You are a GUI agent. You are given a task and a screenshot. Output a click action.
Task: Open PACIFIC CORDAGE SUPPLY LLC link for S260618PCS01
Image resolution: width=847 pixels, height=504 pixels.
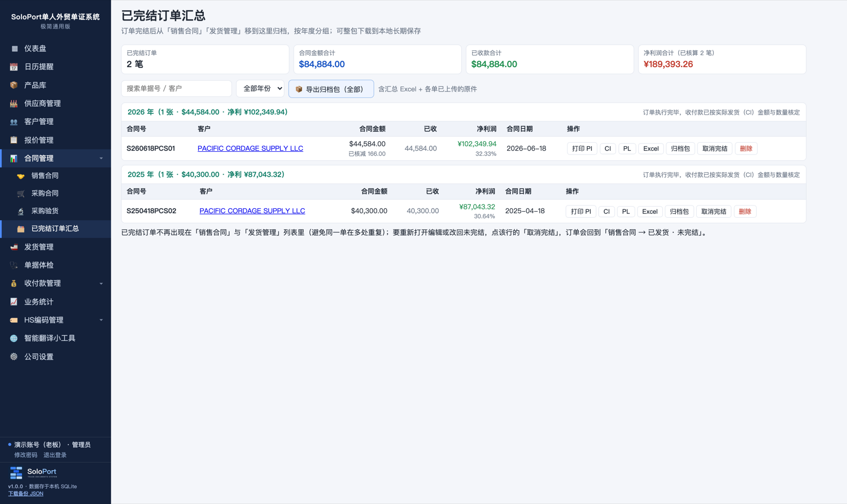click(250, 148)
